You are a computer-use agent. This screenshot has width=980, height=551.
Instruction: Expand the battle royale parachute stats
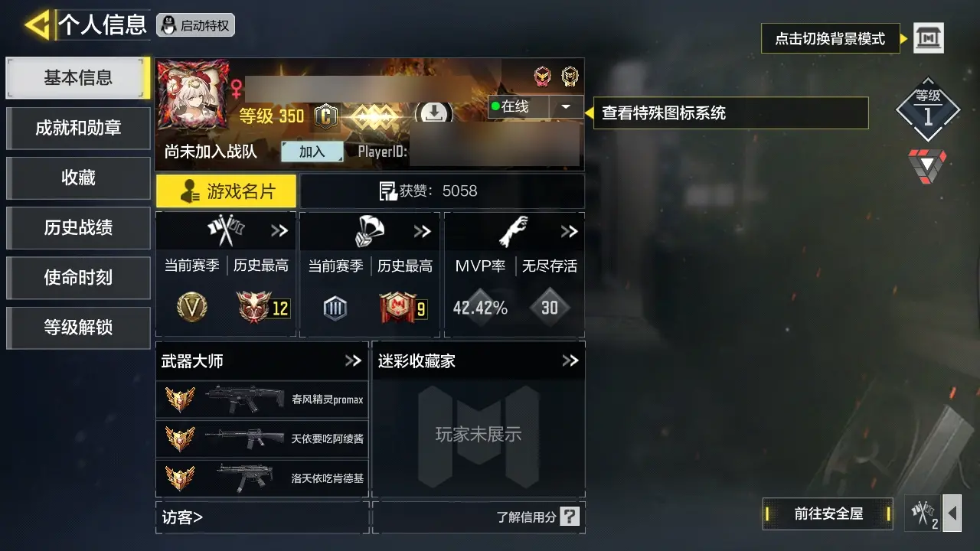423,231
